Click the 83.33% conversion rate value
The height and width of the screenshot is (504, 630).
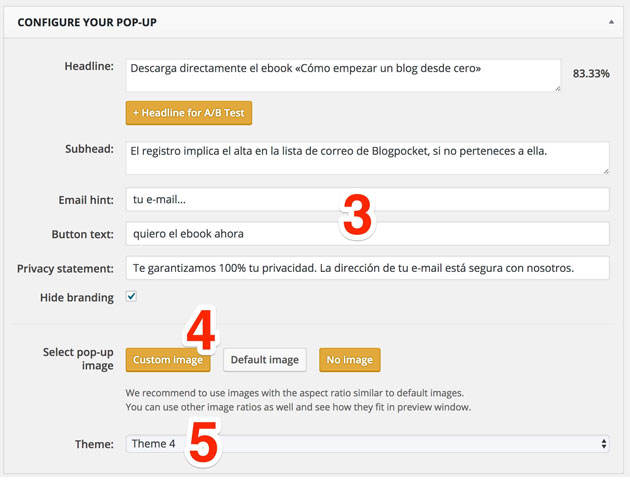click(x=591, y=74)
